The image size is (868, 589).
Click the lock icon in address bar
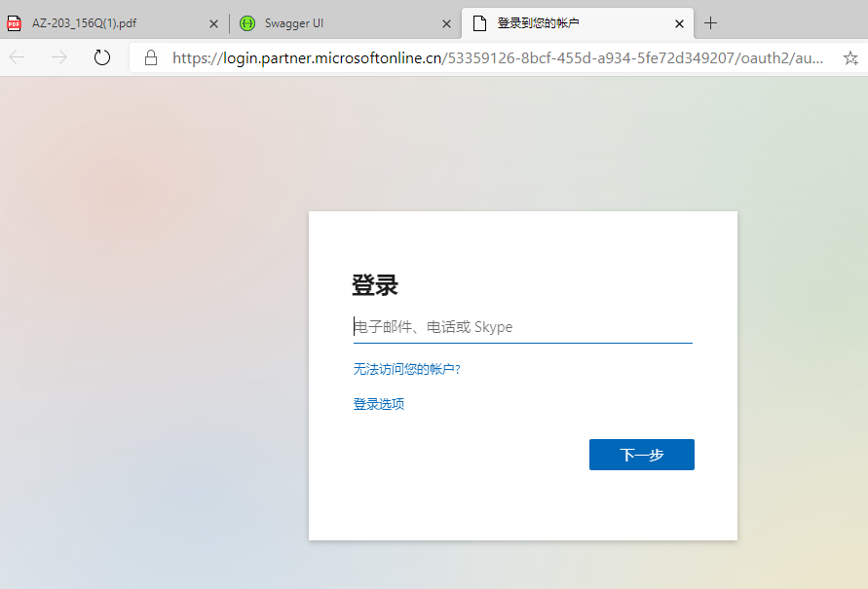point(151,57)
